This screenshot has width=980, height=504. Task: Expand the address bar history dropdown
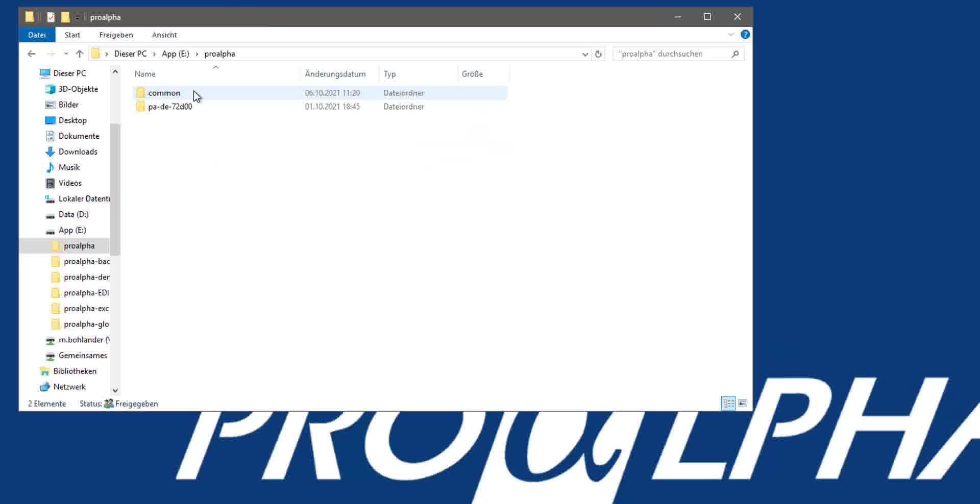click(x=585, y=54)
